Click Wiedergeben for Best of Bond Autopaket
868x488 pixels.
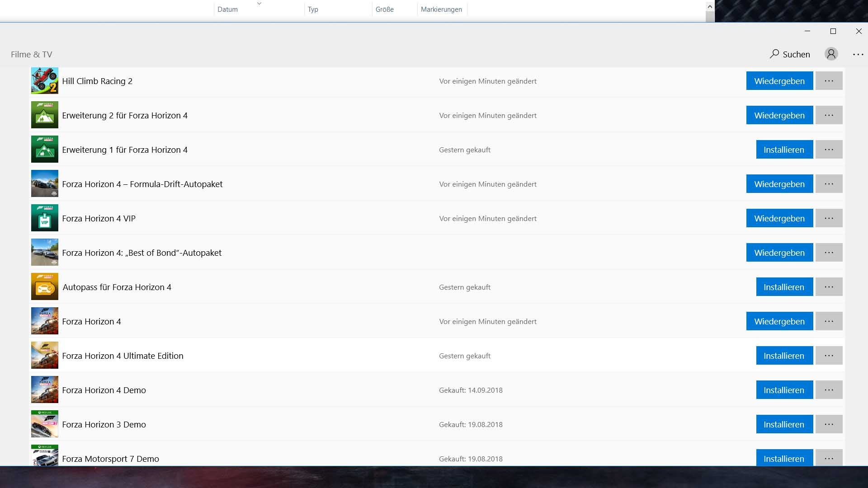[779, 253]
